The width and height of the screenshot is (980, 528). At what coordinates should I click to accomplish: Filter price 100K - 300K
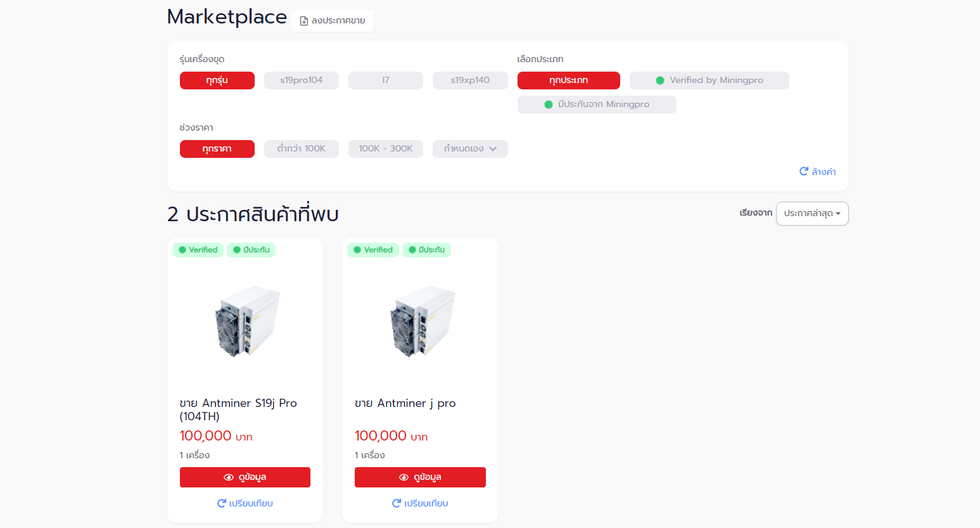[x=386, y=149]
